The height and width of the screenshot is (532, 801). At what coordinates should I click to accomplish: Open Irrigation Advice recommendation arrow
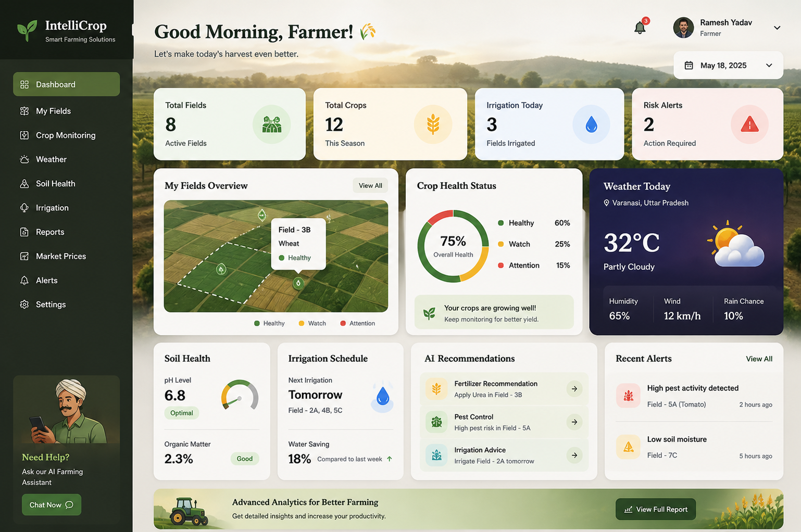574,455
